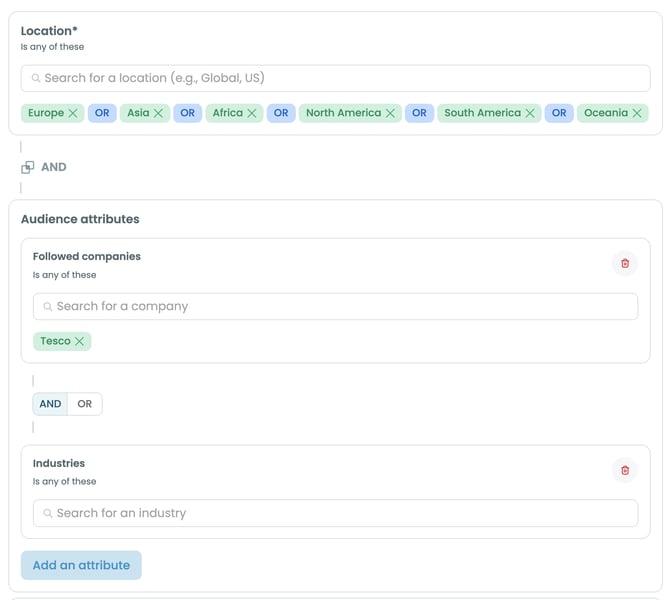The image size is (670, 600).
Task: Select OR between attribute groups
Action: (x=85, y=404)
